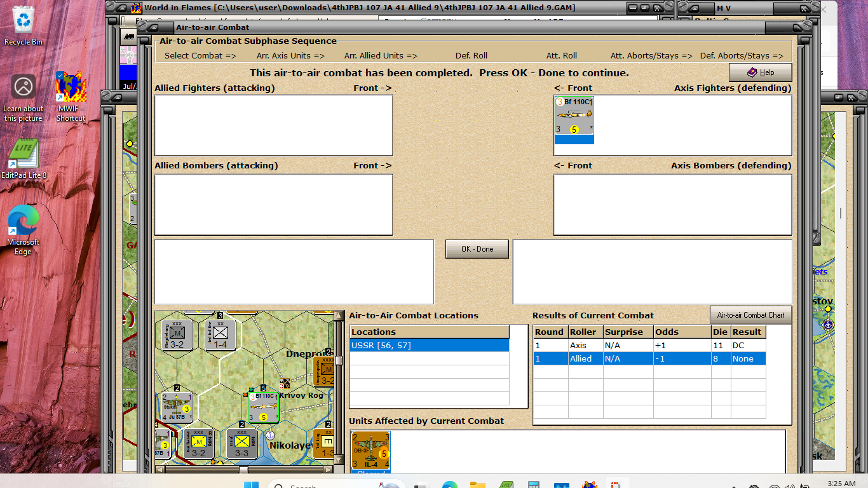
Task: Open the Air-to-air Combat Chart
Action: (750, 315)
